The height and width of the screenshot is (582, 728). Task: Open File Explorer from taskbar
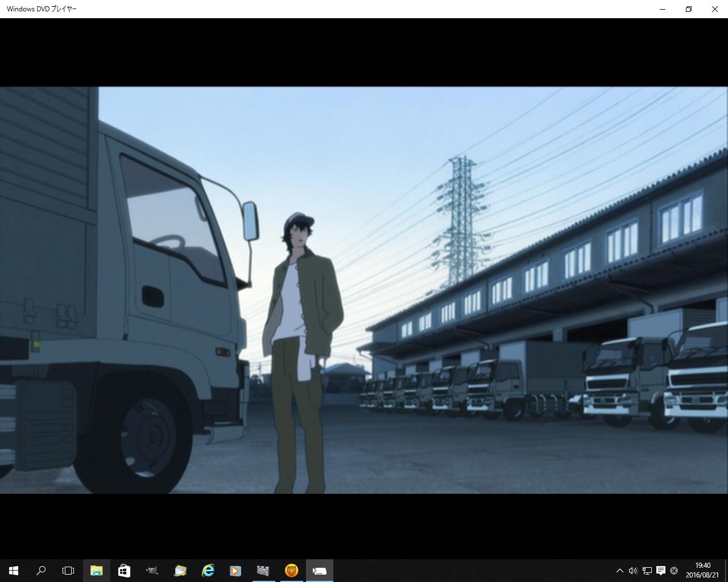click(x=97, y=571)
